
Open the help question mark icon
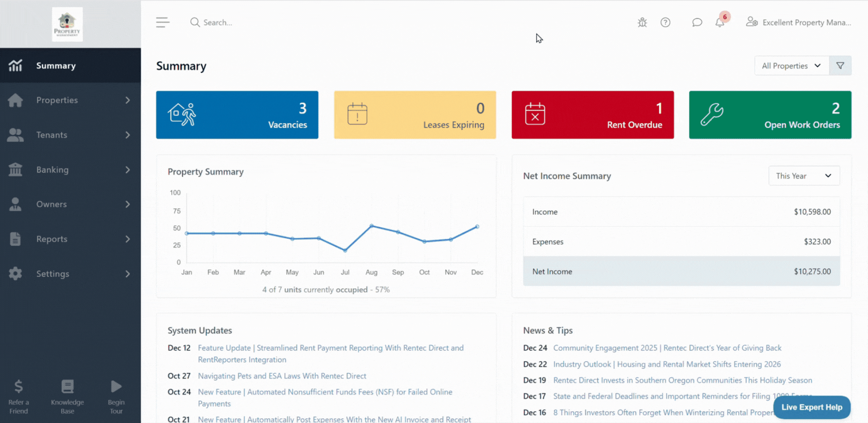665,22
